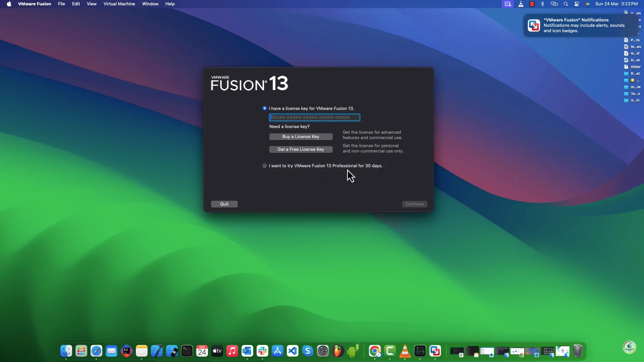Open VLC cone from the Dock
Viewport: 644px width, 362px height.
pyautogui.click(x=405, y=351)
